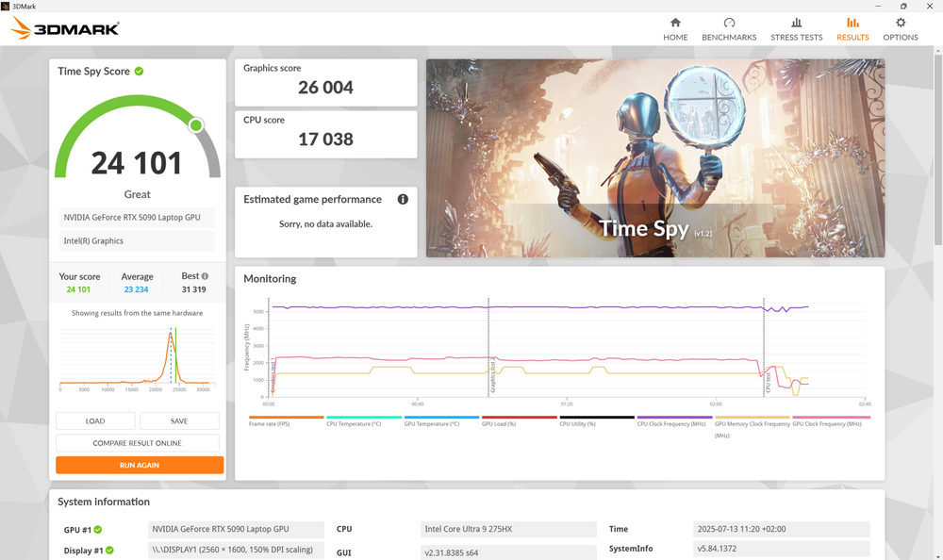The height and width of the screenshot is (560, 943).
Task: Switch to the Results tab
Action: coord(852,28)
